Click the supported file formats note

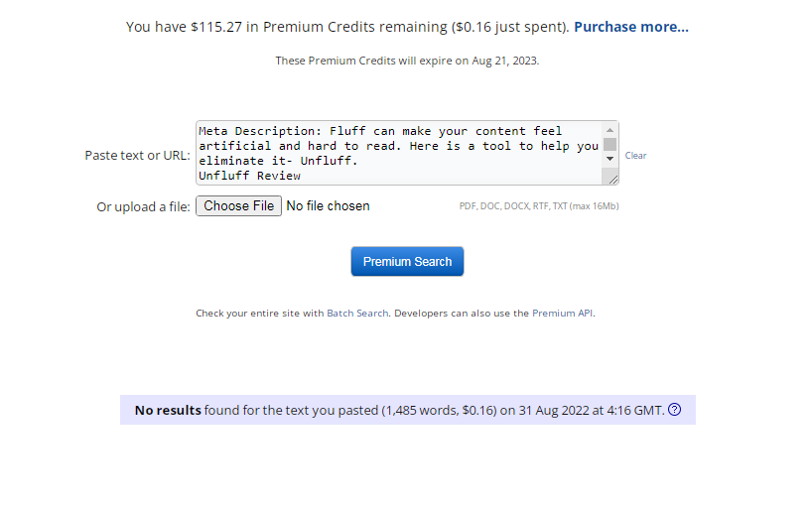click(539, 206)
